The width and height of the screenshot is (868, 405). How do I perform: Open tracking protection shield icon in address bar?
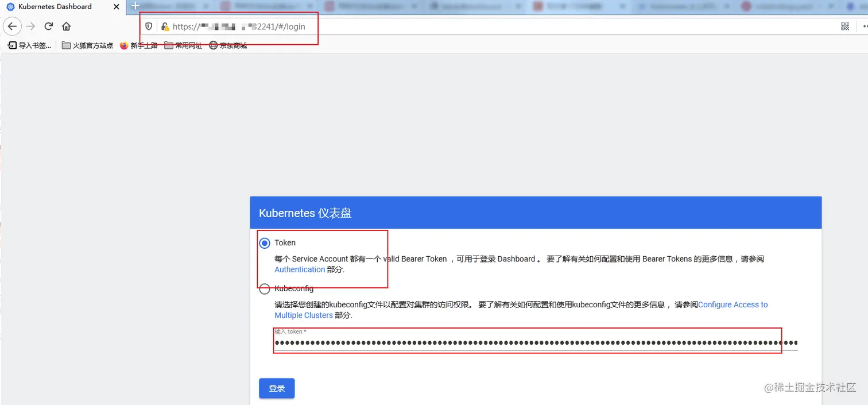pyautogui.click(x=148, y=26)
